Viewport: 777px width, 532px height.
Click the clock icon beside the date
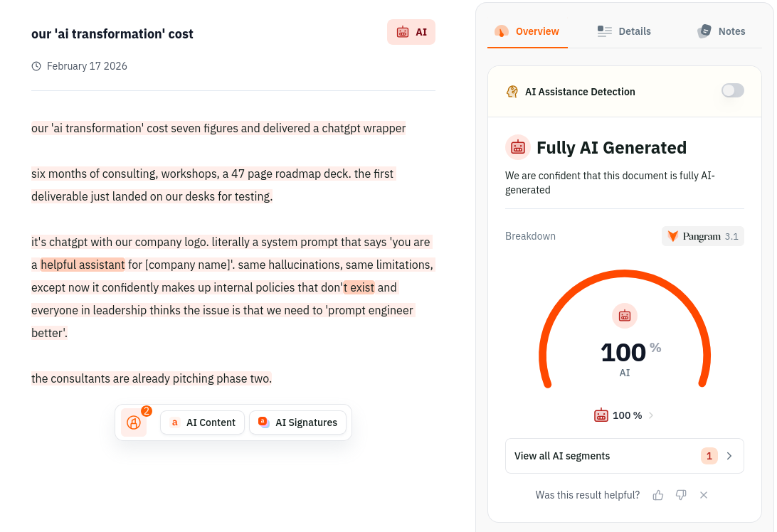click(x=36, y=66)
